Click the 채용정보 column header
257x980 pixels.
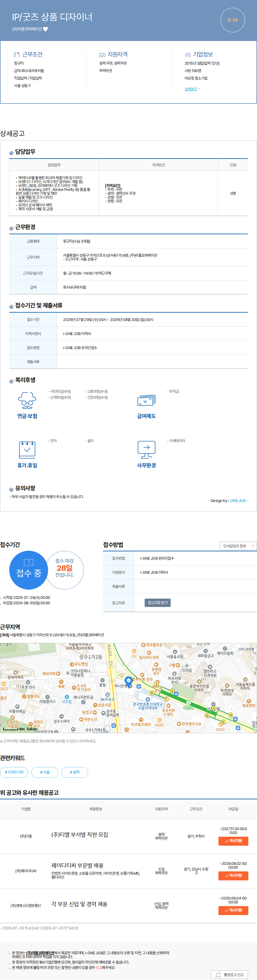pyautogui.click(x=95, y=809)
